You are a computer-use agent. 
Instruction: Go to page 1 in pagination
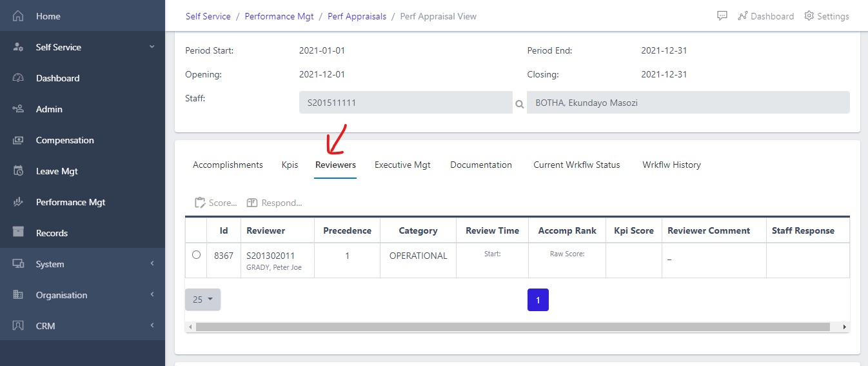click(x=538, y=300)
